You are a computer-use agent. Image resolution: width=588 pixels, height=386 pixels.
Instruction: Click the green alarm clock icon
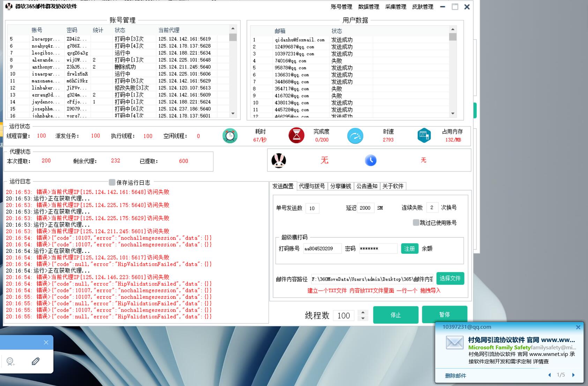tap(230, 136)
